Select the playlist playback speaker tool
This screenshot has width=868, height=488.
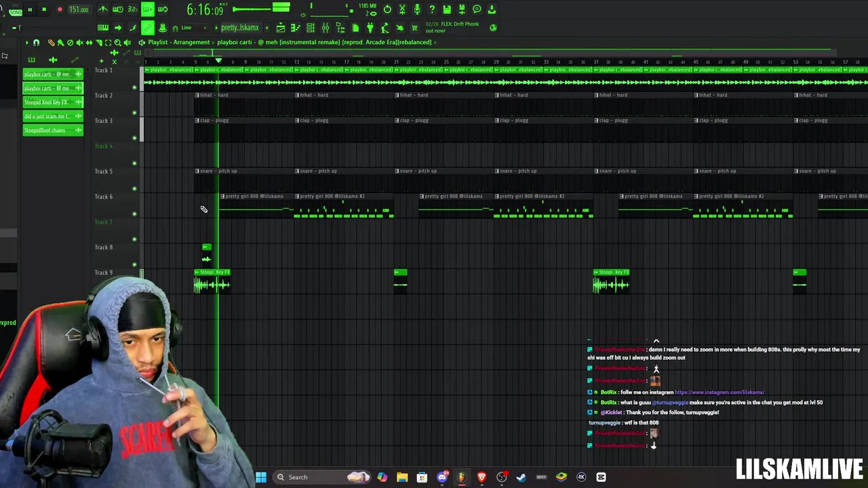click(127, 43)
